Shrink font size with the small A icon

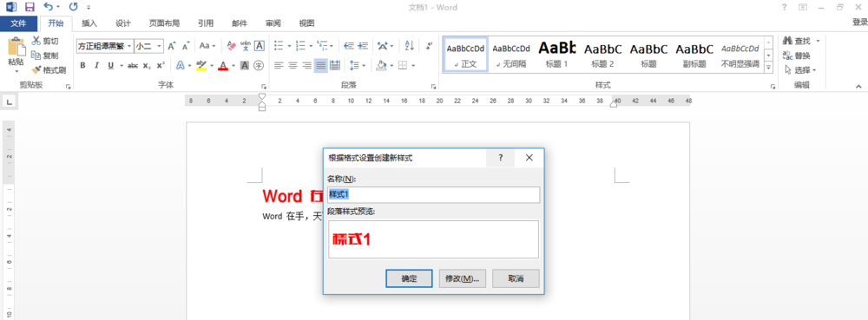coord(187,46)
